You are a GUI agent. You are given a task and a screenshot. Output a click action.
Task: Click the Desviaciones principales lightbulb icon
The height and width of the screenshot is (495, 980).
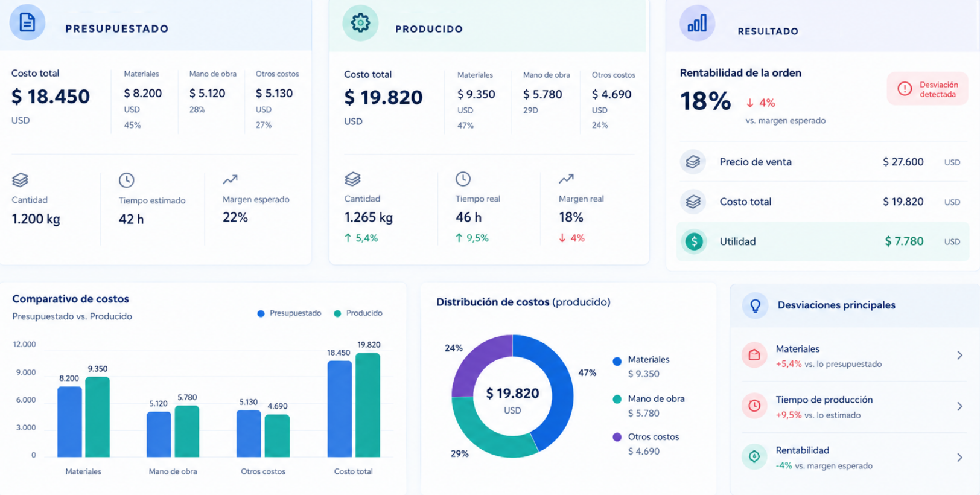pyautogui.click(x=755, y=305)
